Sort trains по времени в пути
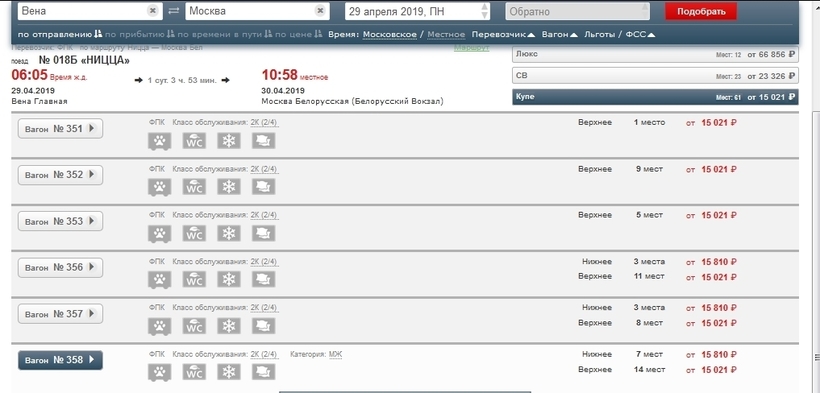The height and width of the screenshot is (393, 820). [x=225, y=35]
